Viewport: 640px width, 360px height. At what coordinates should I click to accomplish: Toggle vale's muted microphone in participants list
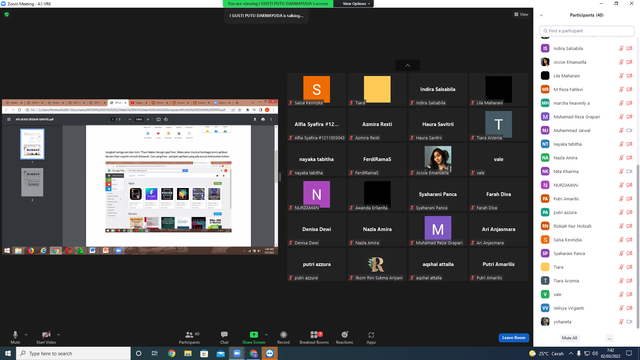pyautogui.click(x=621, y=294)
